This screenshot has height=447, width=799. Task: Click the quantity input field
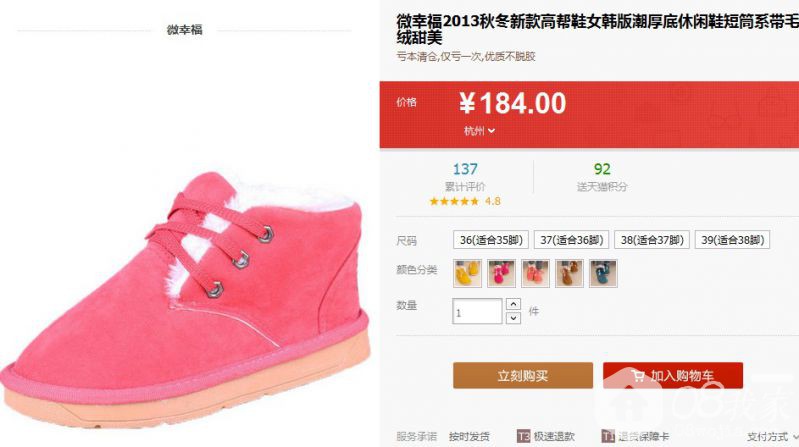(477, 311)
